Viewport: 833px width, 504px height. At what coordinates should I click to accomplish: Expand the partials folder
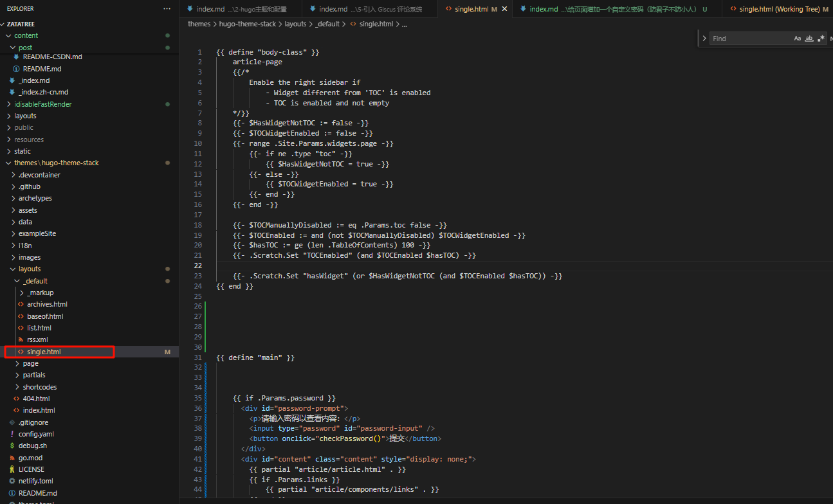(x=17, y=375)
